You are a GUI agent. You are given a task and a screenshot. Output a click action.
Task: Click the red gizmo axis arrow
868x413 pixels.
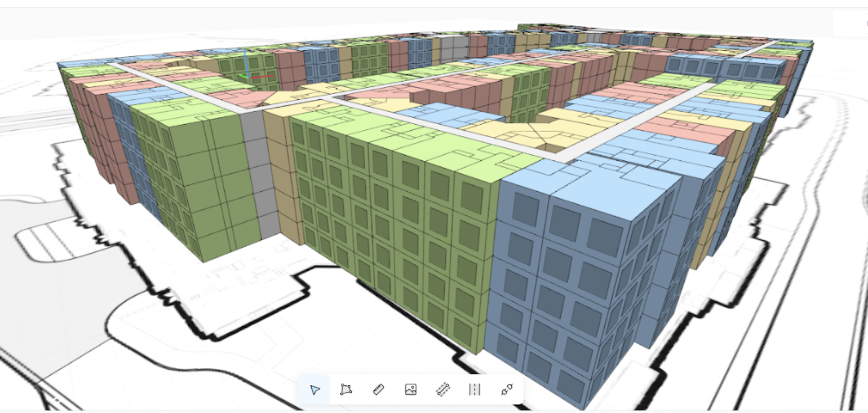(x=266, y=76)
